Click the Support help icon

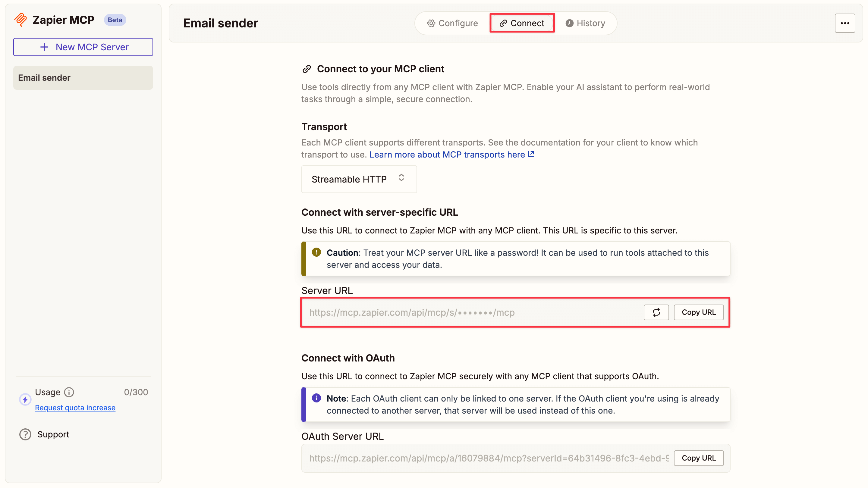[25, 434]
